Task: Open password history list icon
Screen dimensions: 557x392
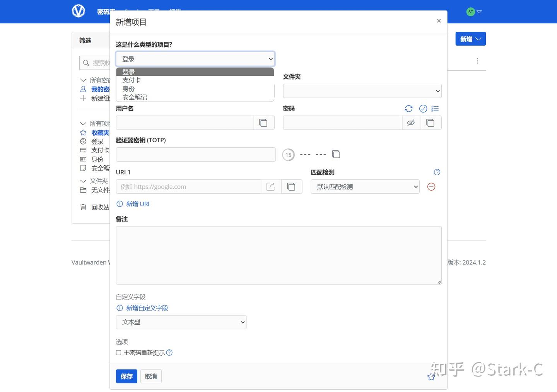Action: (435, 109)
